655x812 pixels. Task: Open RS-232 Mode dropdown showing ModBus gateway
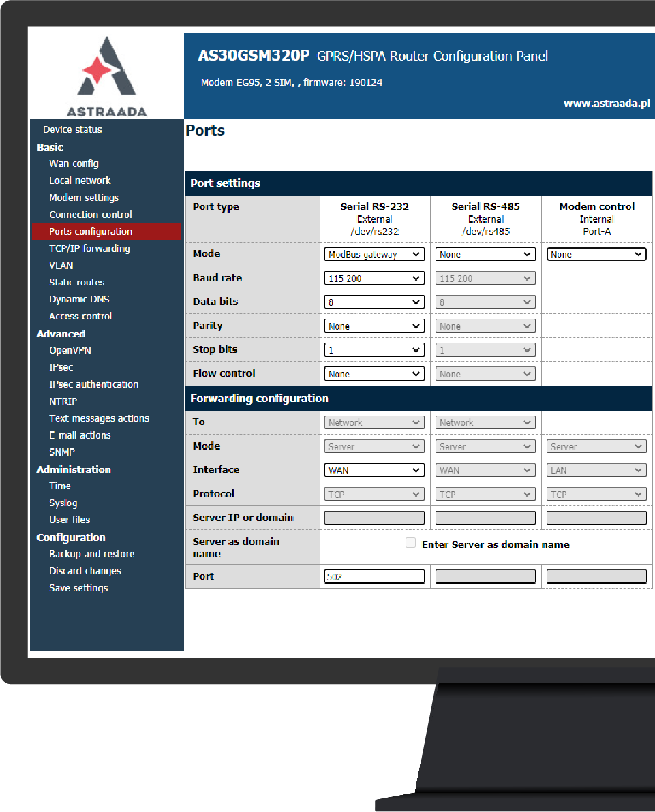click(x=374, y=254)
